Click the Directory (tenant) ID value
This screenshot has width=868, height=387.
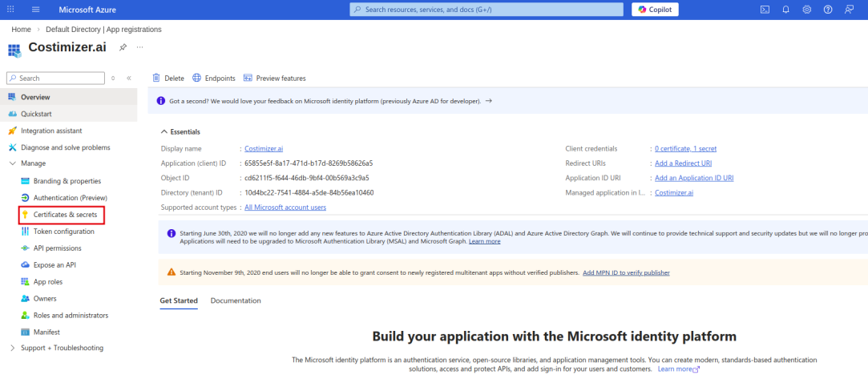pos(309,192)
